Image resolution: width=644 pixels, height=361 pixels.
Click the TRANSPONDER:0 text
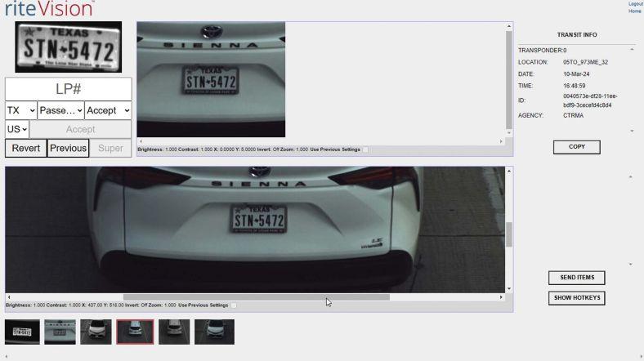(542, 51)
